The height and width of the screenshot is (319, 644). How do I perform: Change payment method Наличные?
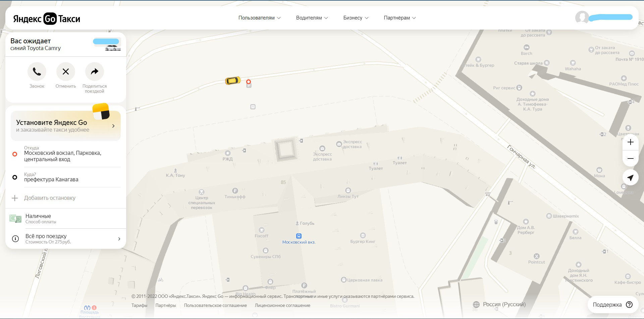pos(66,219)
